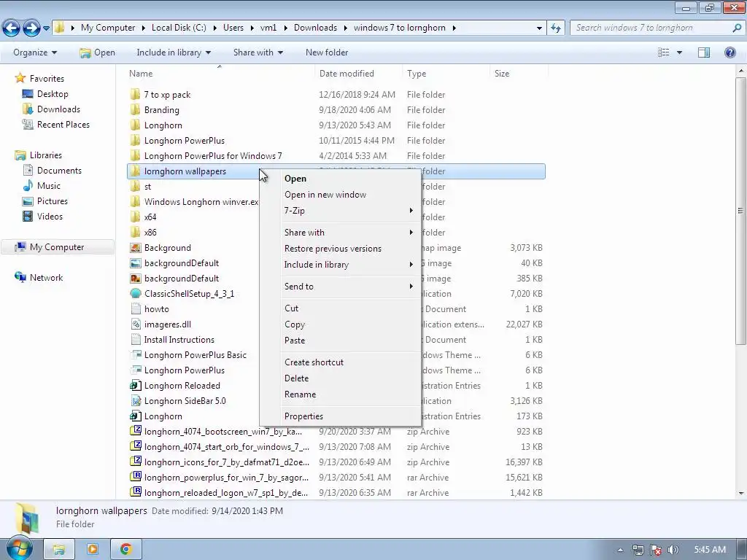Viewport: 747px width, 560px height.
Task: Select longhorn_powerplus_for_win_7 rar archive icon
Action: pos(135,477)
